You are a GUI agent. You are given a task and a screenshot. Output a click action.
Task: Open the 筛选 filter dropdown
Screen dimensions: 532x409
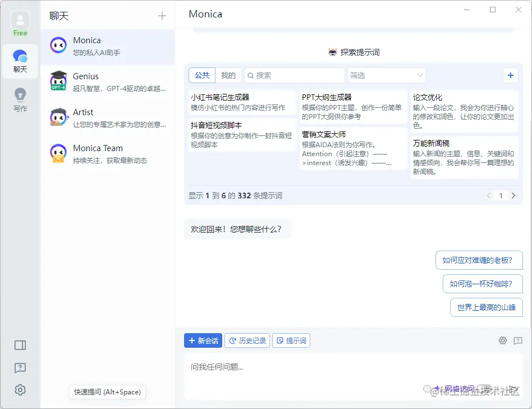[387, 75]
